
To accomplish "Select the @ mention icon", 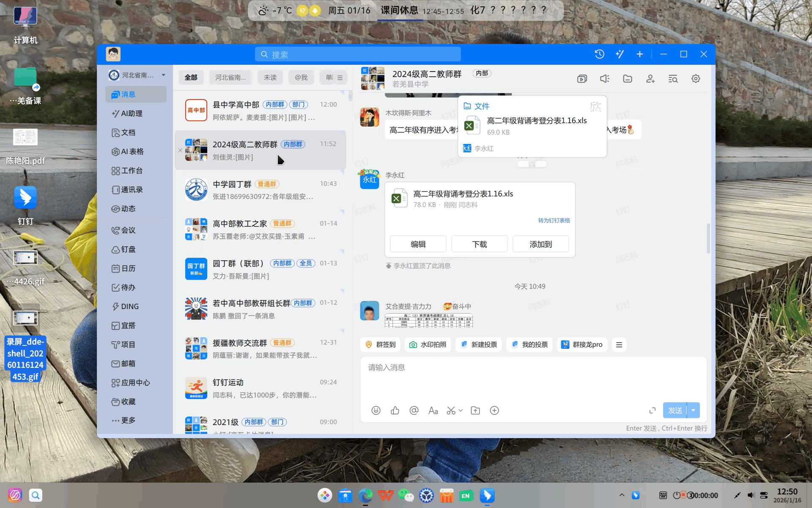I will [x=414, y=410].
